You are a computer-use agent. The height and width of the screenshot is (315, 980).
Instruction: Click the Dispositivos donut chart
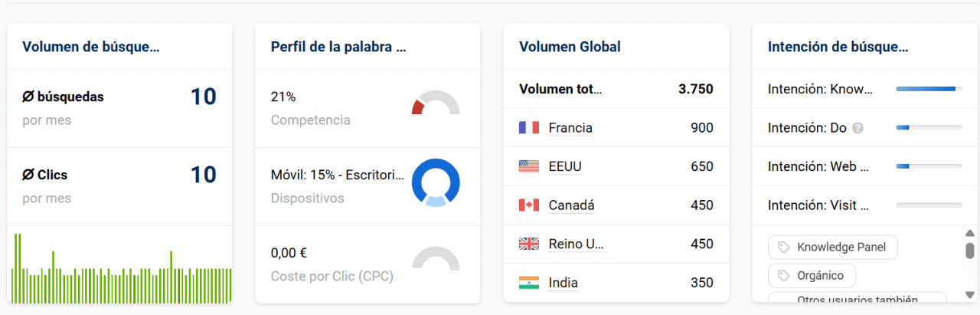tap(436, 182)
